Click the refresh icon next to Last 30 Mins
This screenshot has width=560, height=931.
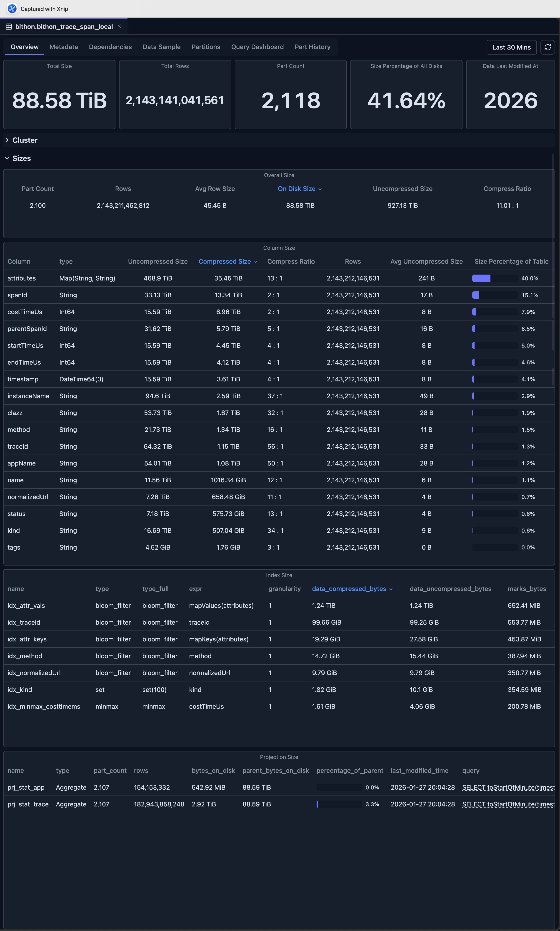pos(547,47)
